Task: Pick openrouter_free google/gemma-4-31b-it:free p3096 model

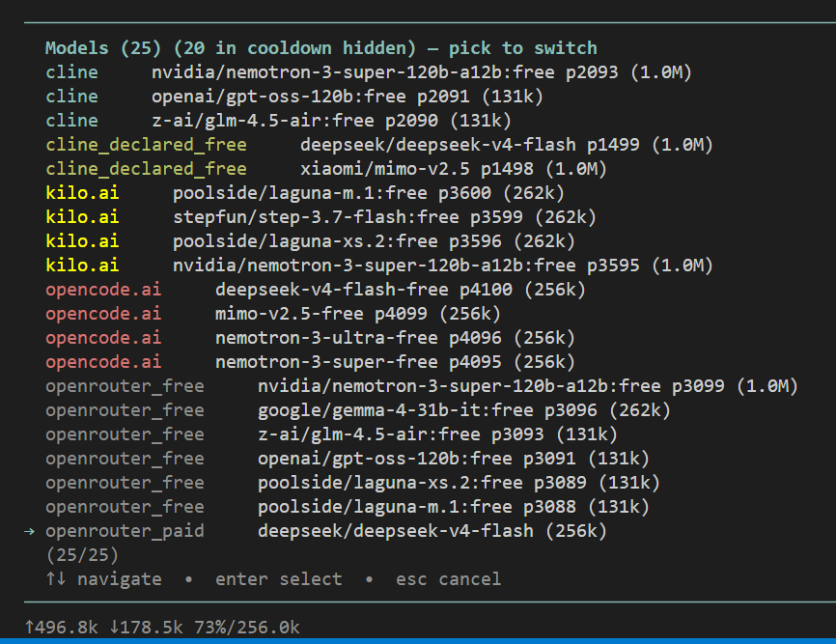Action: coord(358,410)
